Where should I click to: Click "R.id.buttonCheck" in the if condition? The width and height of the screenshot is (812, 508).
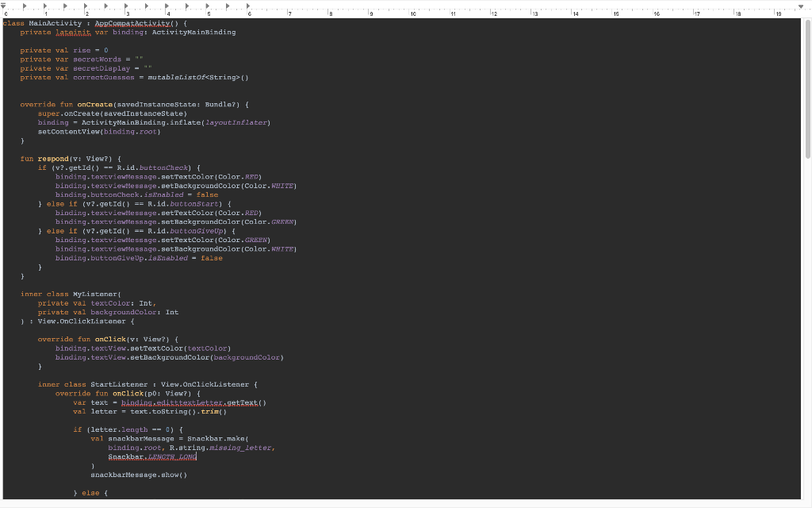[151, 168]
